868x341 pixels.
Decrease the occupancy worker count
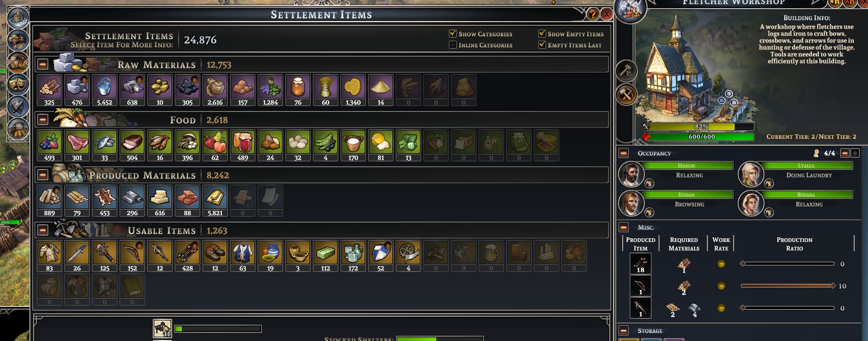[x=845, y=153]
